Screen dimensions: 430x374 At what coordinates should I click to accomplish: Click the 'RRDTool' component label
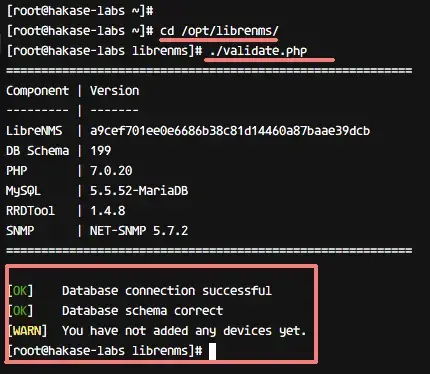[30, 211]
